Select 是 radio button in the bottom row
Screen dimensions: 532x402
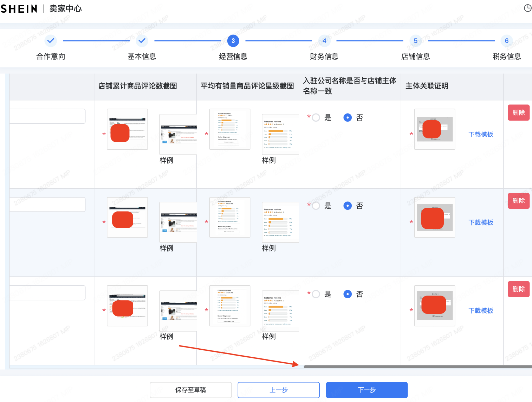[x=315, y=294]
